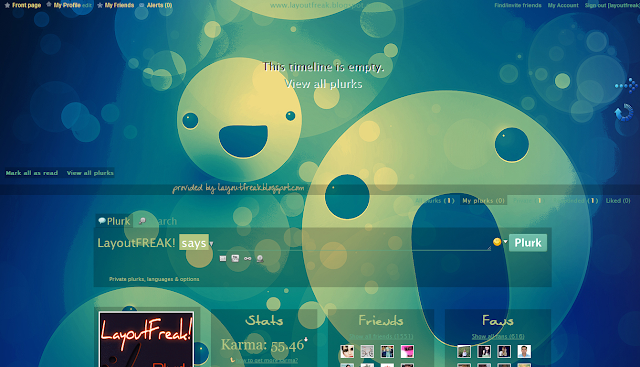640x367 pixels.
Task: Click the edit link beside My Profile
Action: click(87, 5)
